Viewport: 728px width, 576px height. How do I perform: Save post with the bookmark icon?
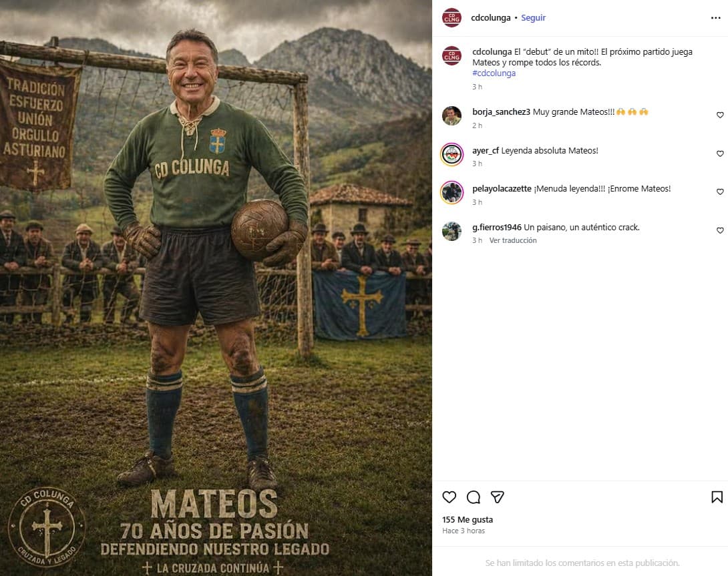click(717, 497)
